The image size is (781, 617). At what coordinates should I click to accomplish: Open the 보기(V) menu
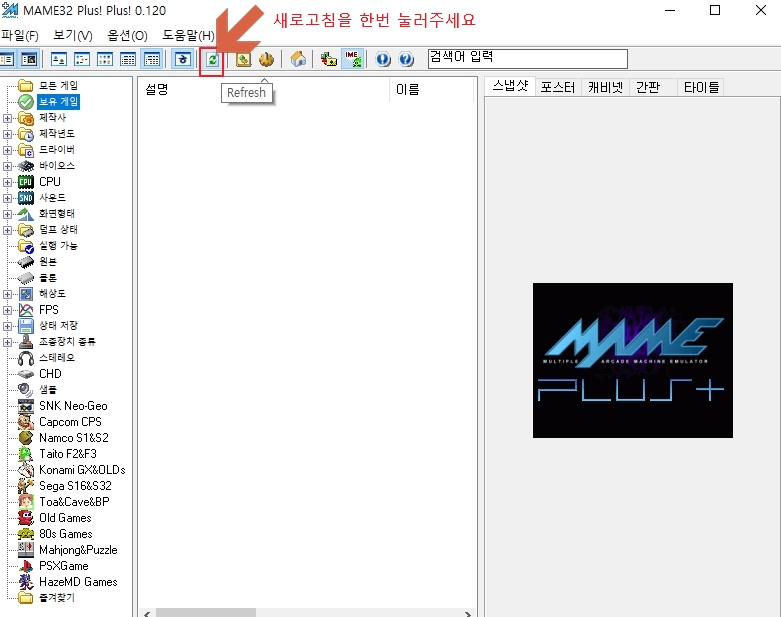(73, 35)
